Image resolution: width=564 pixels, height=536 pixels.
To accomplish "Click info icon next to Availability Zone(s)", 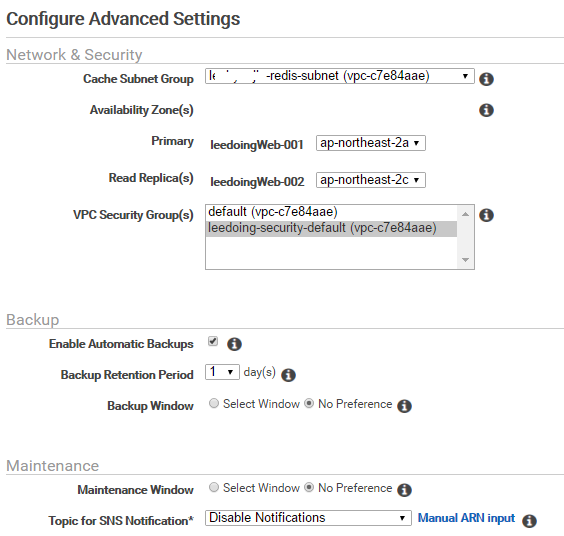I will pyautogui.click(x=486, y=110).
